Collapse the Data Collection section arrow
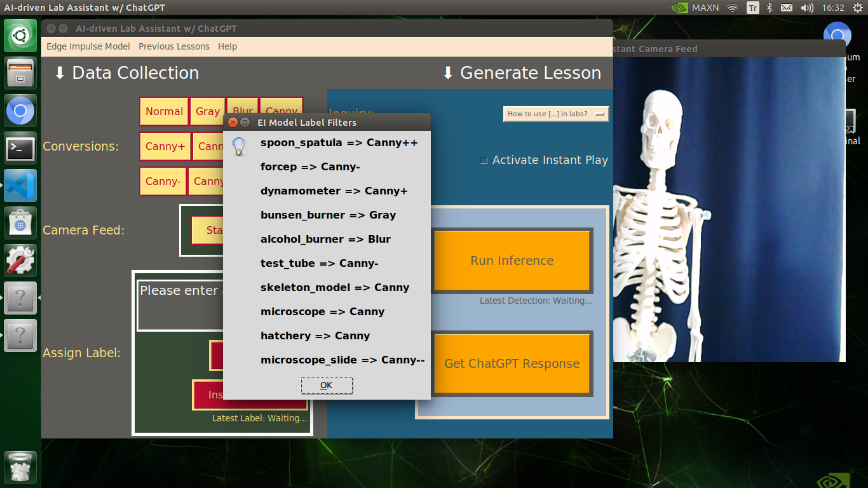 tap(60, 72)
